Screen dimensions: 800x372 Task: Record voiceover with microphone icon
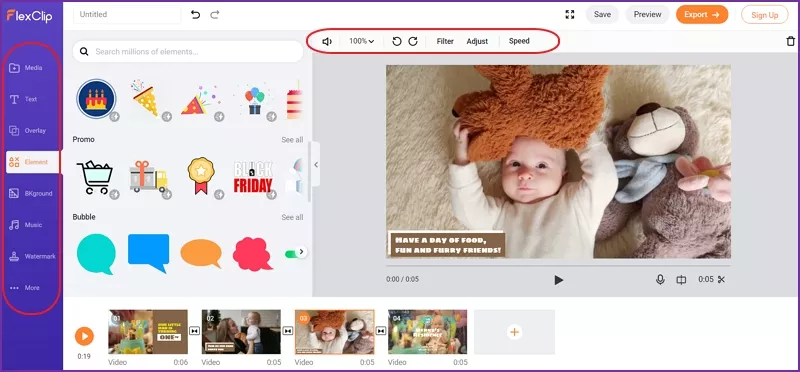tap(660, 280)
